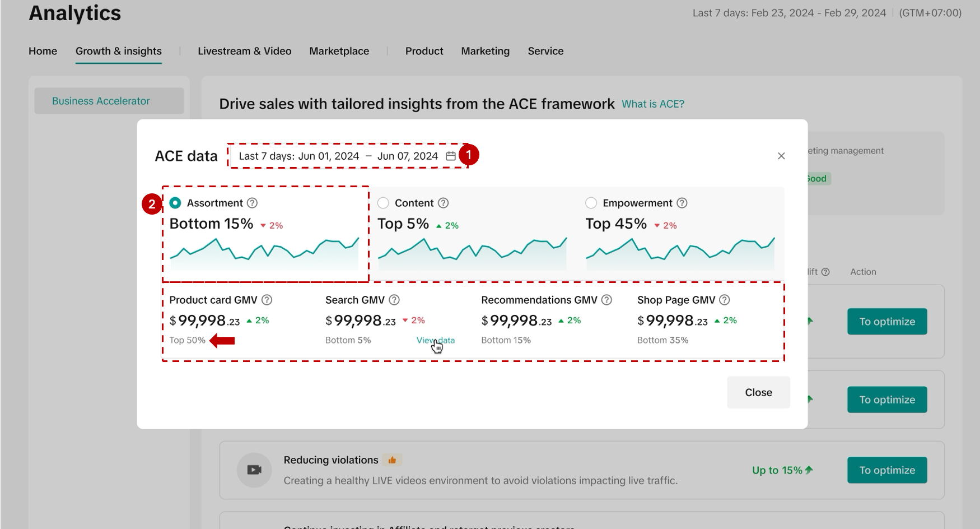The image size is (980, 529).
Task: Click To optimize for Reducing violations
Action: 887,470
